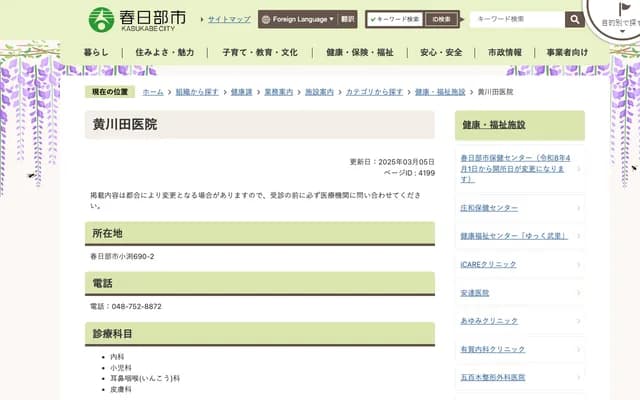
Task: Open the 健康・保険・福祉 menu
Action: tap(359, 52)
